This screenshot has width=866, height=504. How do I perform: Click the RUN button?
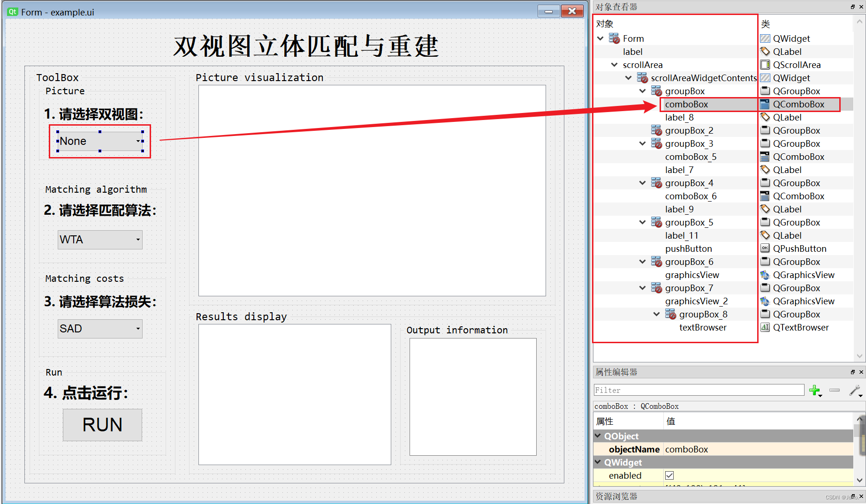[102, 425]
